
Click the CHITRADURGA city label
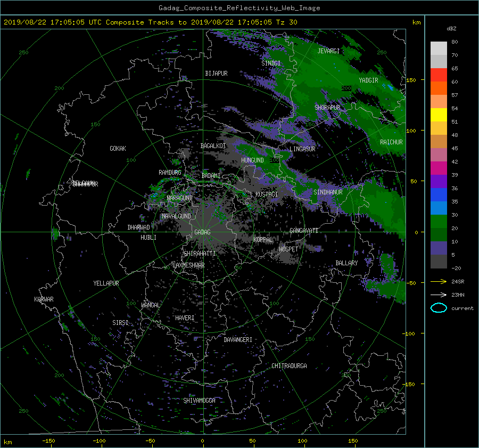[290, 366]
